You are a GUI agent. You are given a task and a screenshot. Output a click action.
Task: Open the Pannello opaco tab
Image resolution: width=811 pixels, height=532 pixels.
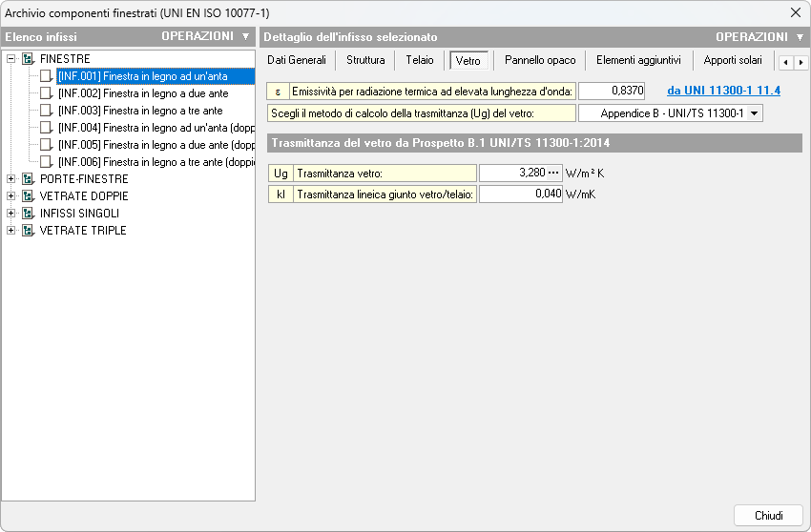(540, 60)
